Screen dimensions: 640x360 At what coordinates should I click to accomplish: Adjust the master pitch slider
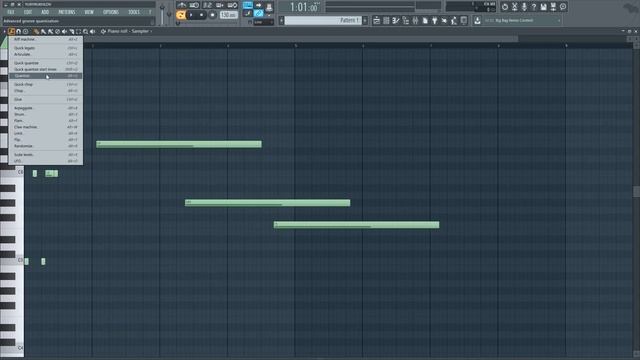coord(169,13)
